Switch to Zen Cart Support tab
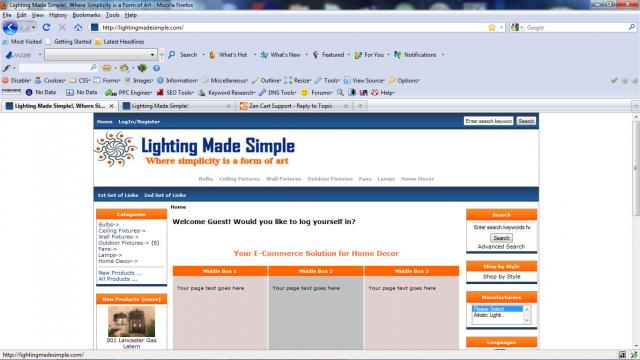Image resolution: width=640 pixels, height=360 pixels. point(294,106)
